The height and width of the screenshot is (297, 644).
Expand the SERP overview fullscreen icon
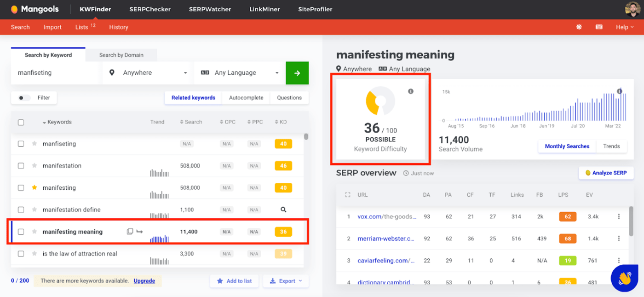tap(348, 195)
